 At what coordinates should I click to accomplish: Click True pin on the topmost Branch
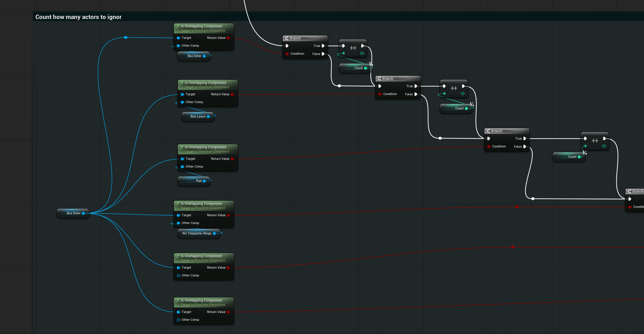(323, 46)
